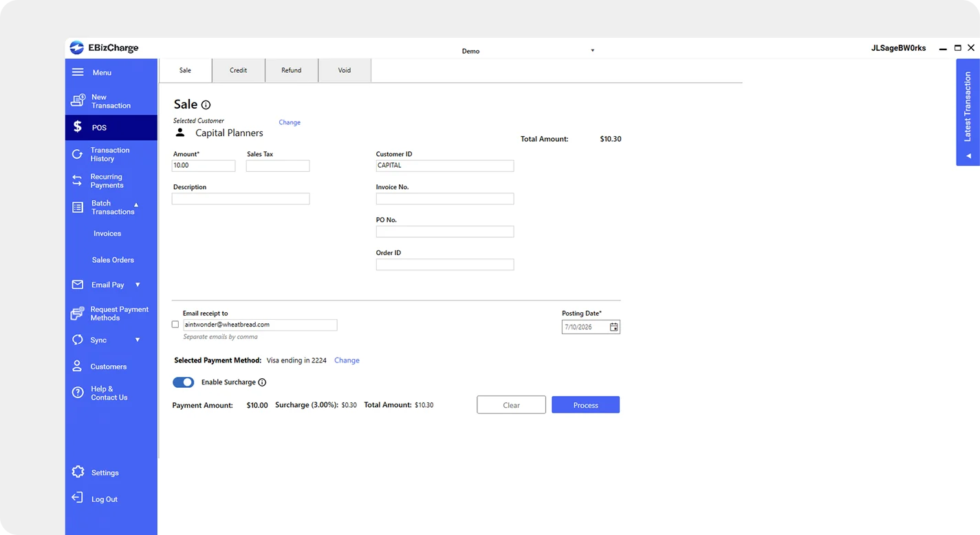Switch to the Sale tab

(x=185, y=70)
